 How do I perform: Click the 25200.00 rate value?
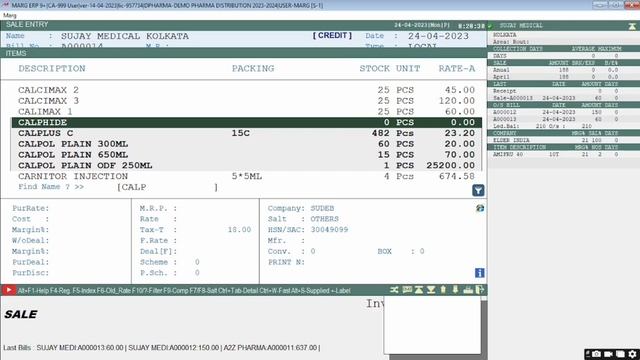coord(451,165)
